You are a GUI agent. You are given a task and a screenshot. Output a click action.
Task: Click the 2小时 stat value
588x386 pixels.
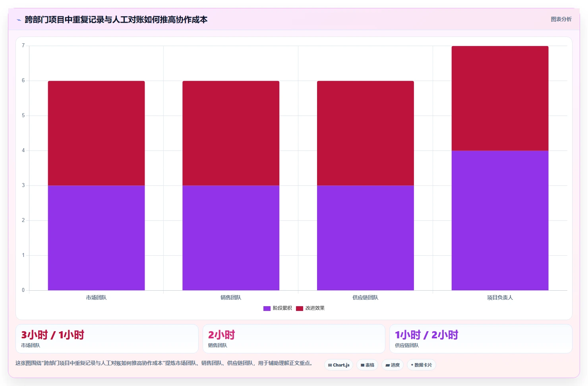222,335
